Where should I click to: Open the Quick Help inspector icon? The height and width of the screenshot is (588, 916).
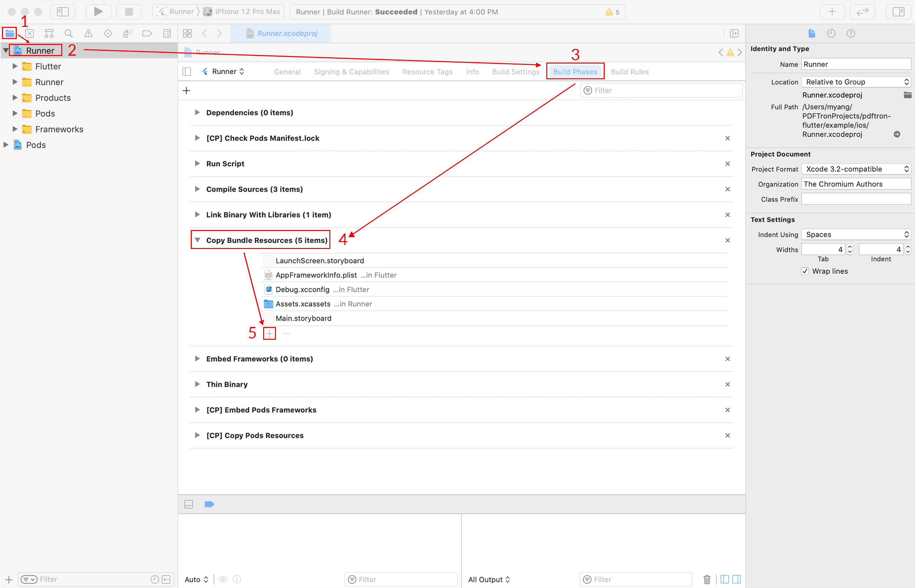(x=850, y=34)
